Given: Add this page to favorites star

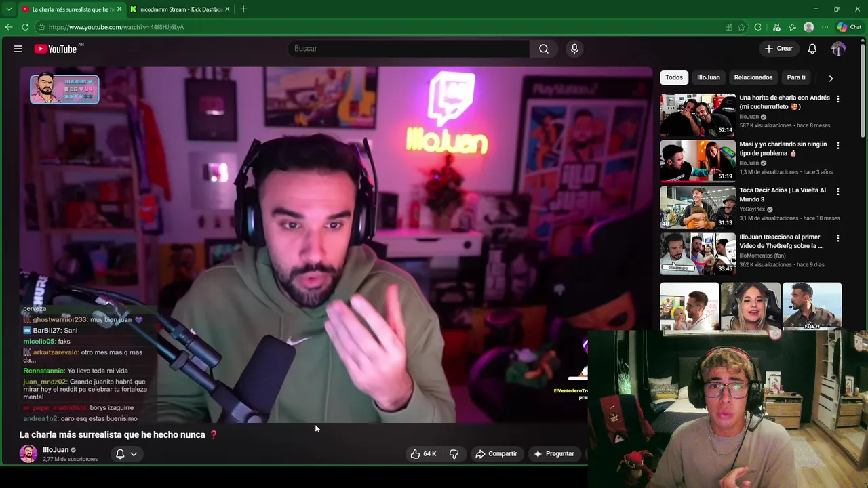Looking at the screenshot, I should point(741,27).
